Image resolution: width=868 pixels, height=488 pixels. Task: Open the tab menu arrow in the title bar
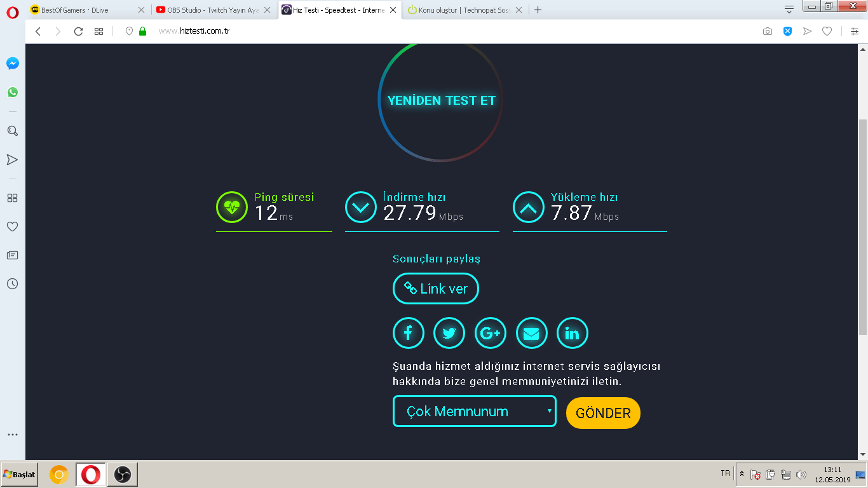click(x=789, y=9)
